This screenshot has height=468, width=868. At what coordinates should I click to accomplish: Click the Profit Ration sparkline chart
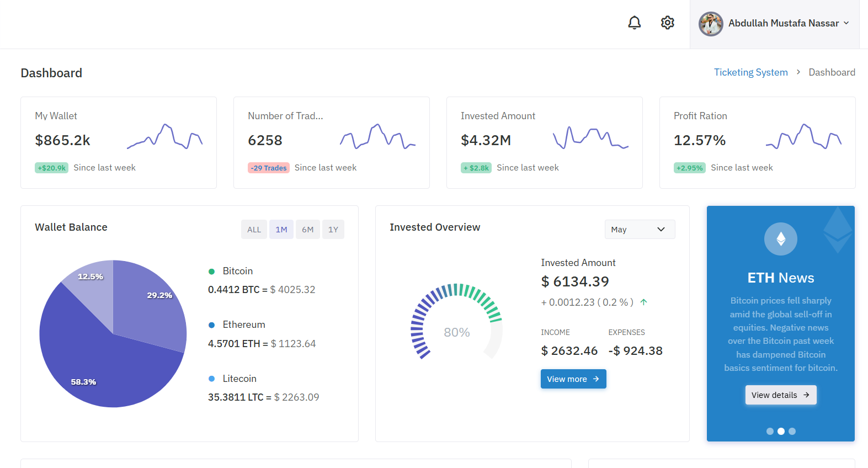point(804,137)
